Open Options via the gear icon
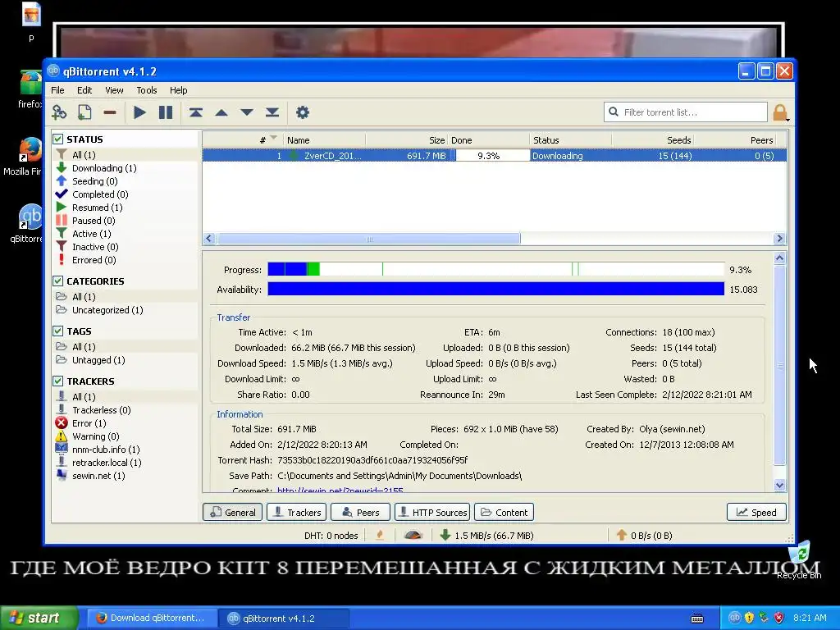 [303, 112]
